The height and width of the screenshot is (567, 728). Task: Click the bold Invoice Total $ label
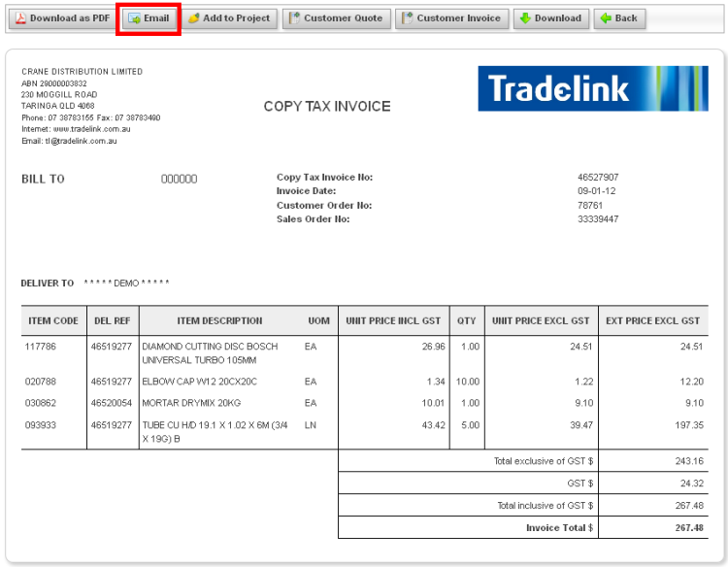(560, 528)
